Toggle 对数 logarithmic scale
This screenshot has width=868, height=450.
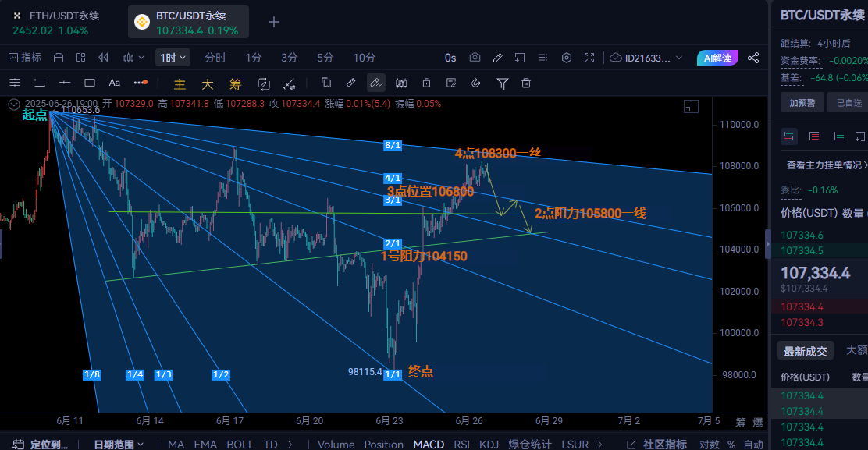pos(709,444)
